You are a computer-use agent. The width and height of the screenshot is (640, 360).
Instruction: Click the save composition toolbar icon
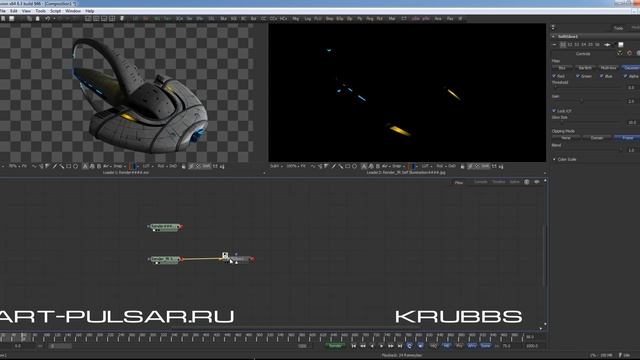tap(12, 19)
